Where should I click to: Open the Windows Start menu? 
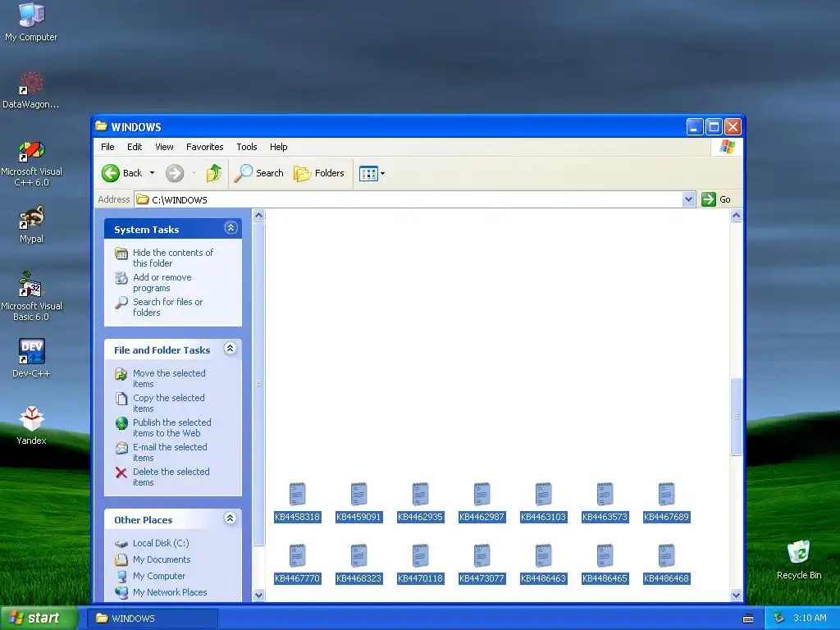pyautogui.click(x=38, y=618)
